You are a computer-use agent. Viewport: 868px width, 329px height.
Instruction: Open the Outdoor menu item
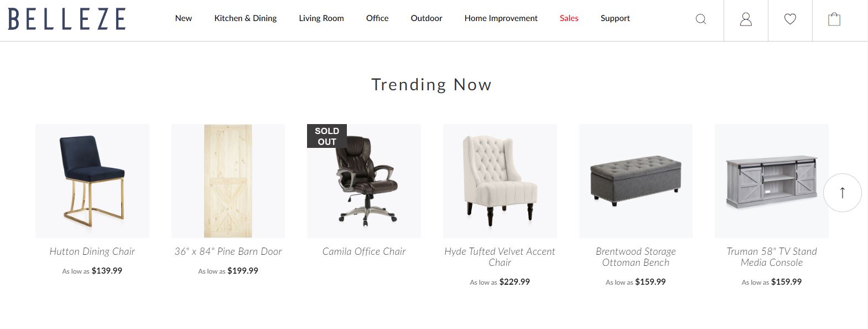click(426, 18)
